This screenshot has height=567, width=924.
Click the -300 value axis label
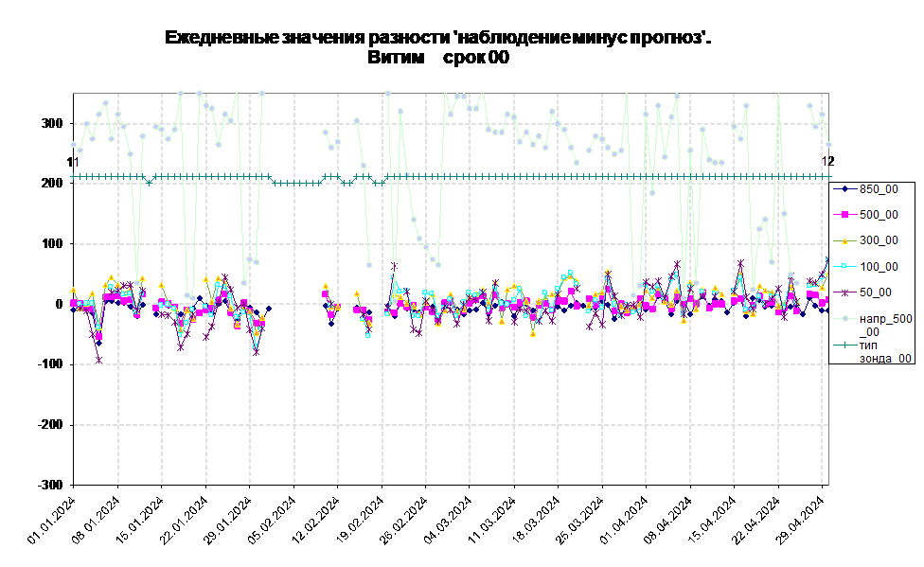[50, 485]
